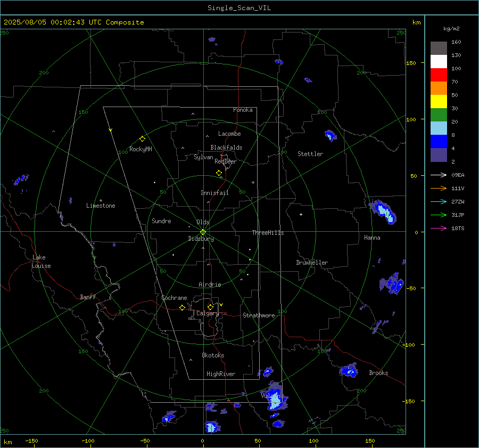
Task: Click the storm cell over Vulcan
Action: [275, 396]
